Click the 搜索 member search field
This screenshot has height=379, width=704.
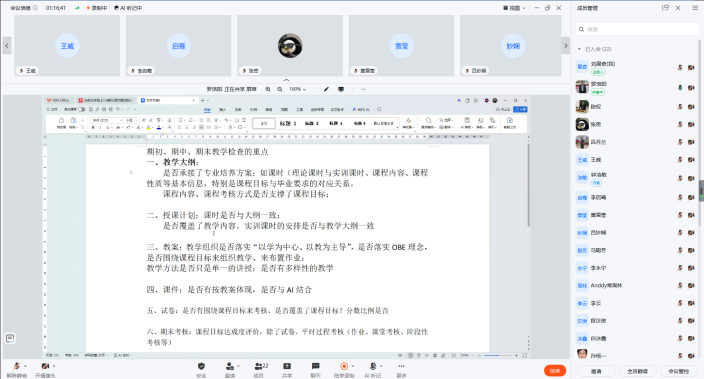click(637, 29)
